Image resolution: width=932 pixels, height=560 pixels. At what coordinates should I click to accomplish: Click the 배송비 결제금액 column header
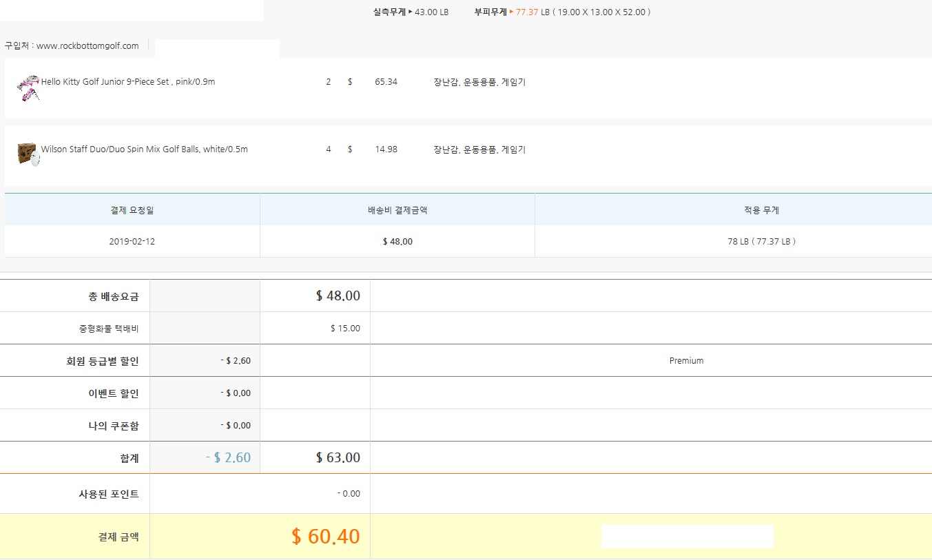pos(397,210)
